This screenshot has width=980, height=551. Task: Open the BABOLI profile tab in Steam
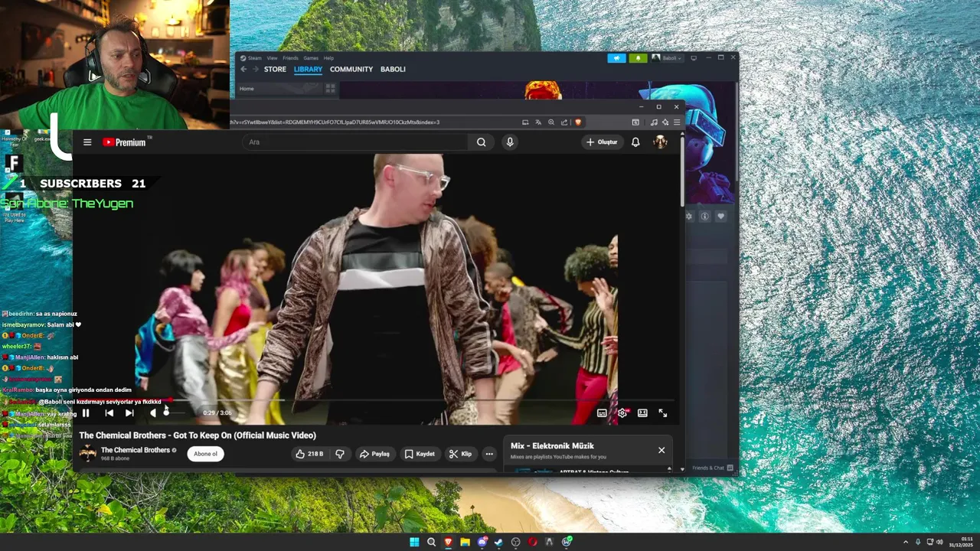click(393, 70)
